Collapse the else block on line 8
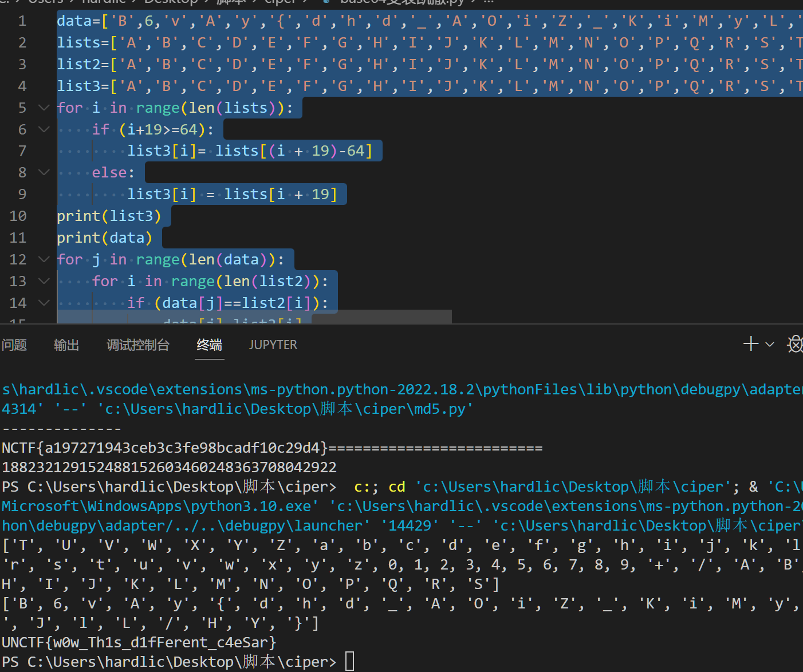Screen dimensions: 803x672 [x=43, y=172]
